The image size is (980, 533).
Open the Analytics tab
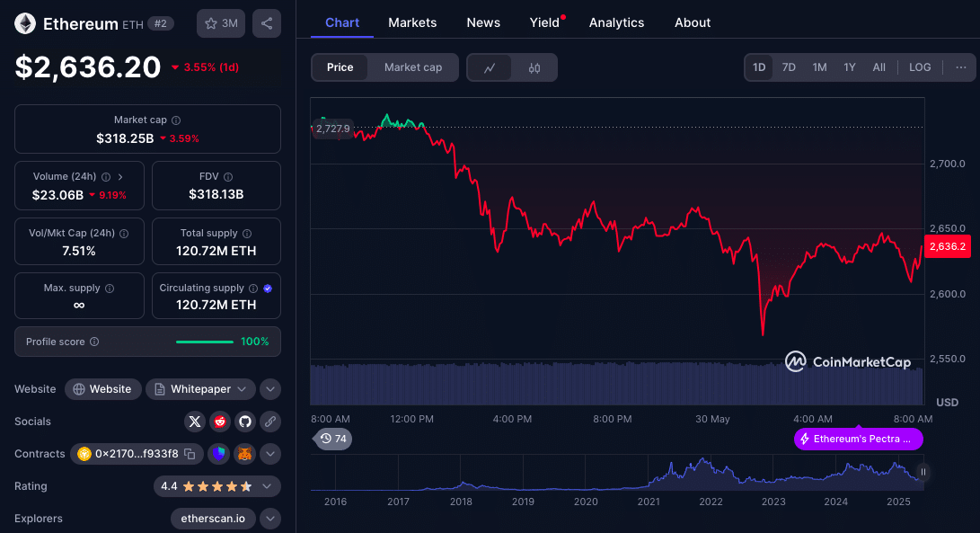[616, 22]
